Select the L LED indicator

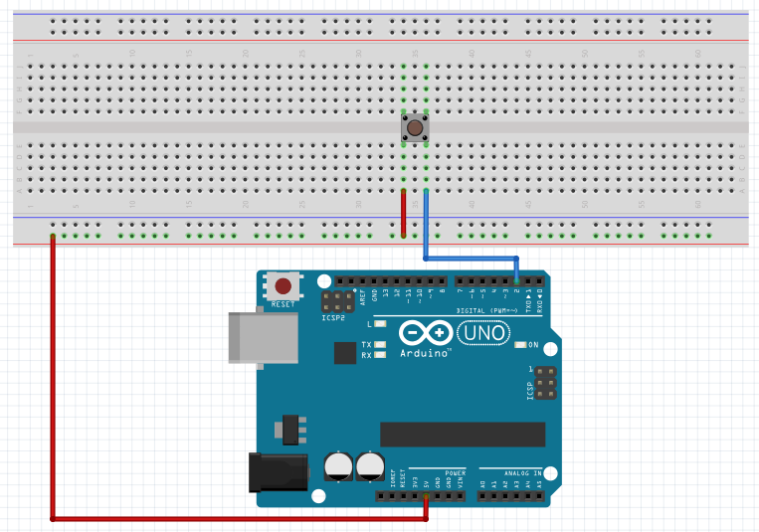pyautogui.click(x=379, y=324)
